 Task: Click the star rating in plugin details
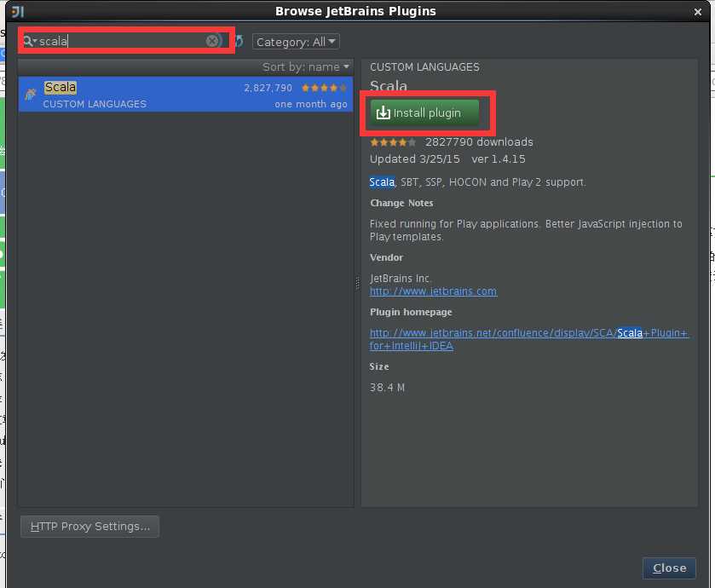pyautogui.click(x=393, y=142)
